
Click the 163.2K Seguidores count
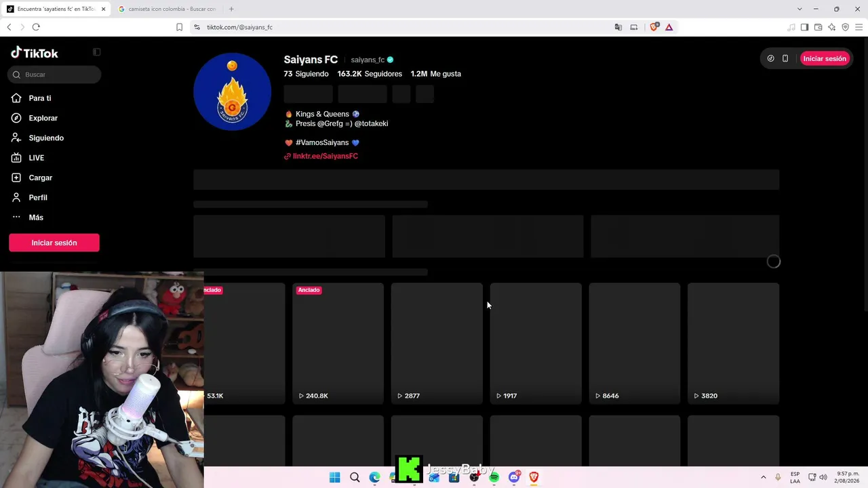pos(370,74)
